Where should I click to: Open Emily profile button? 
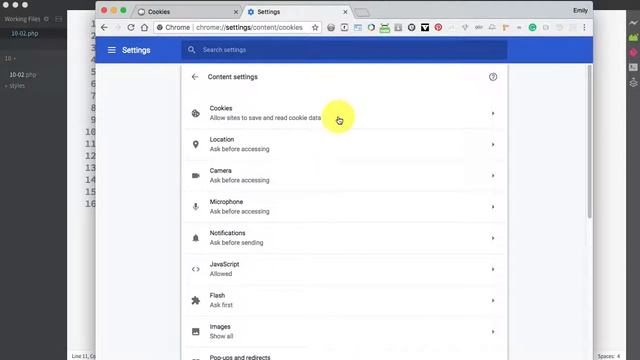point(580,11)
